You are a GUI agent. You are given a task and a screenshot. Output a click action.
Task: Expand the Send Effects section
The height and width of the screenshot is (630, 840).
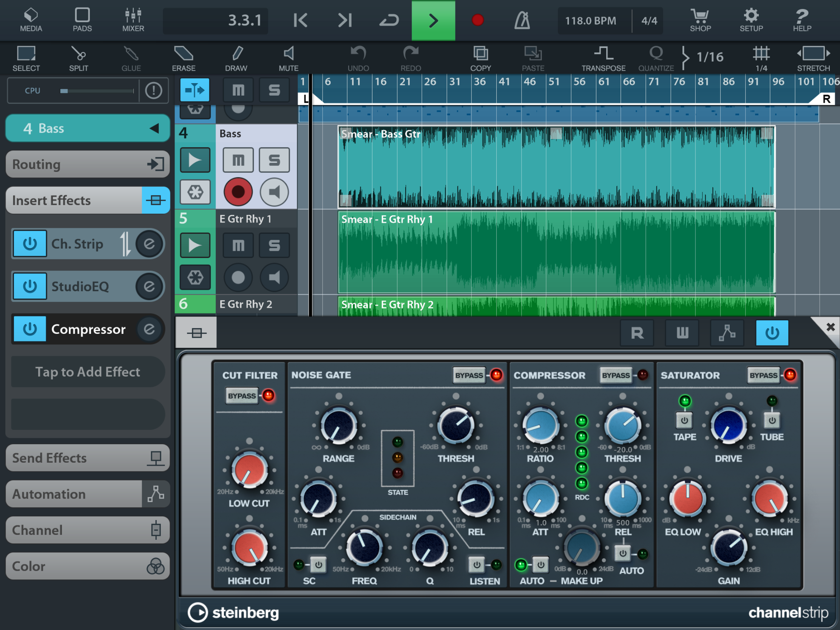pyautogui.click(x=88, y=458)
